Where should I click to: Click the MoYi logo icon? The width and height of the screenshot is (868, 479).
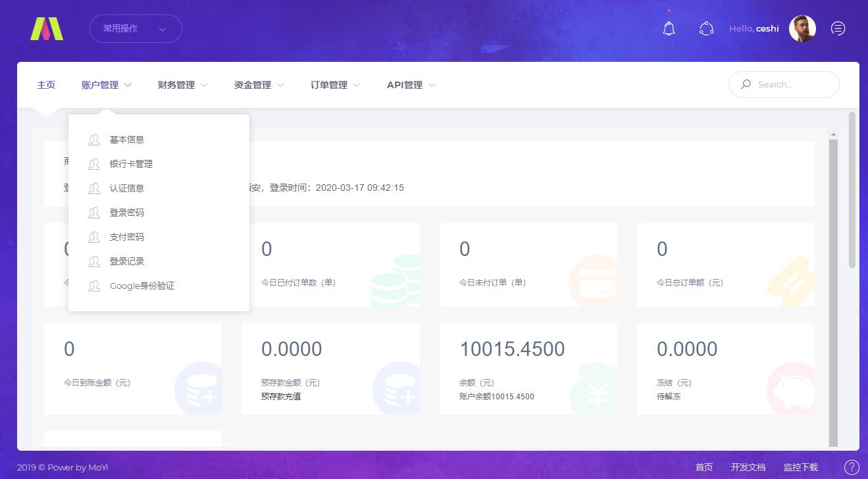tap(47, 29)
